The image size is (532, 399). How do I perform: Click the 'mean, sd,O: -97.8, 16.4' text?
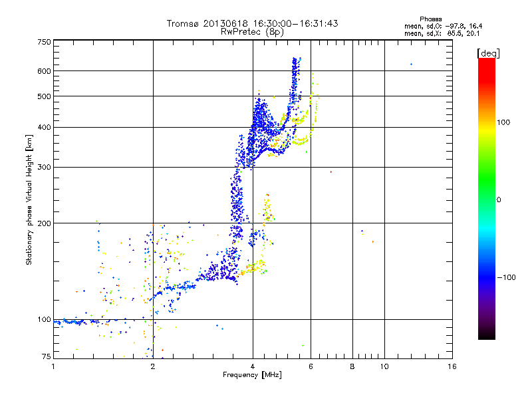tap(443, 26)
